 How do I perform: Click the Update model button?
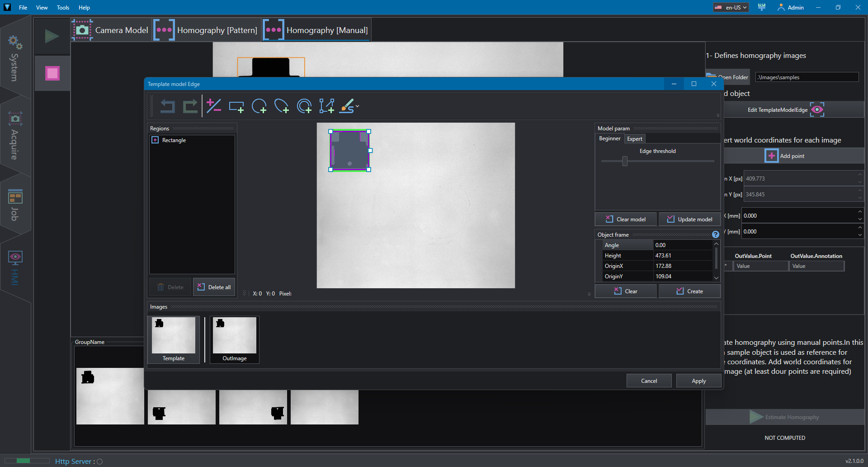pyautogui.click(x=689, y=219)
